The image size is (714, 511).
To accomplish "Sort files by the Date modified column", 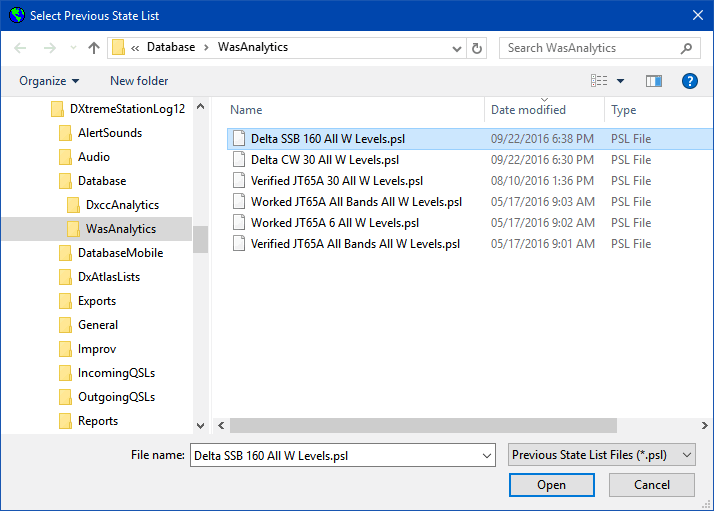I will click(528, 110).
